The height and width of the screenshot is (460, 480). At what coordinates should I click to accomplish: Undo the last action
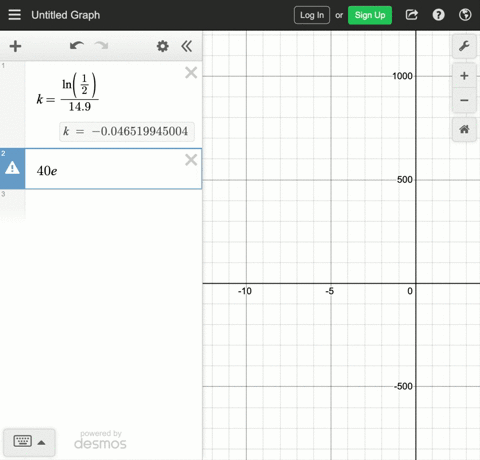(x=77, y=46)
